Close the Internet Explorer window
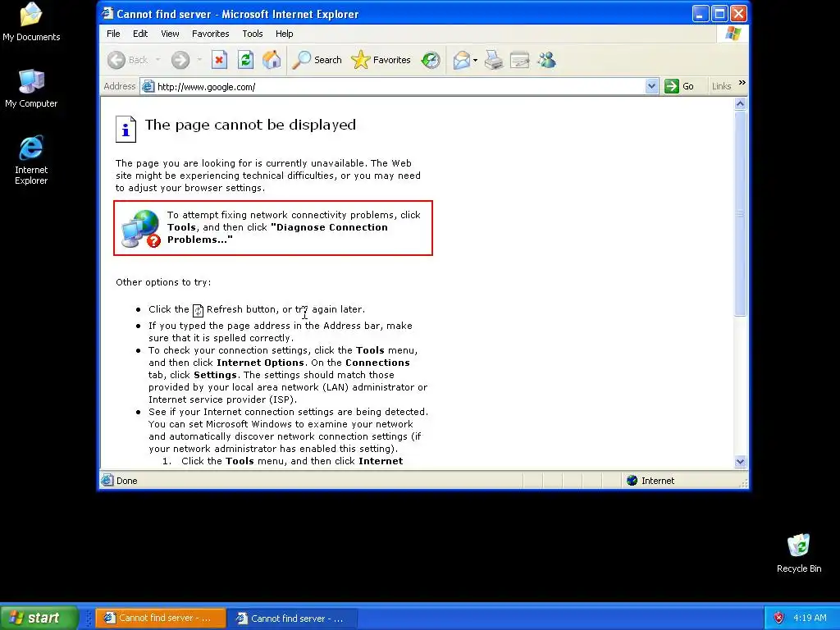 [738, 13]
